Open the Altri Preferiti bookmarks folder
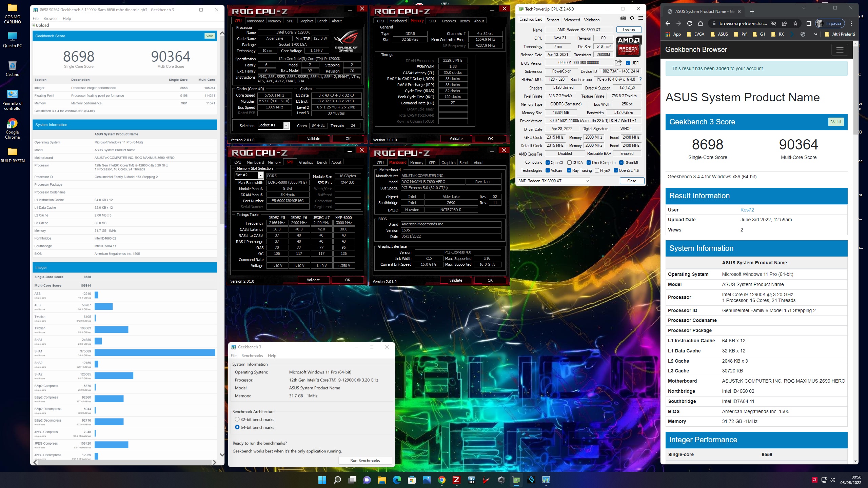 click(840, 34)
